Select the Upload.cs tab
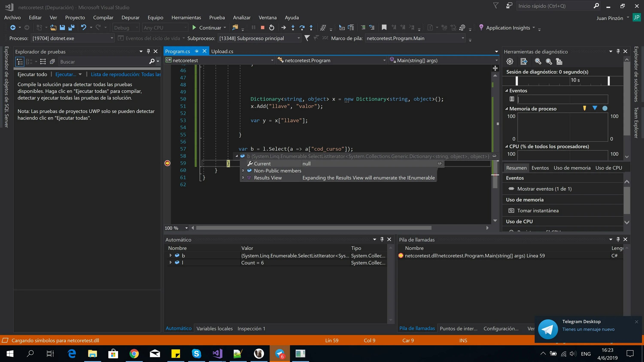 (x=222, y=51)
